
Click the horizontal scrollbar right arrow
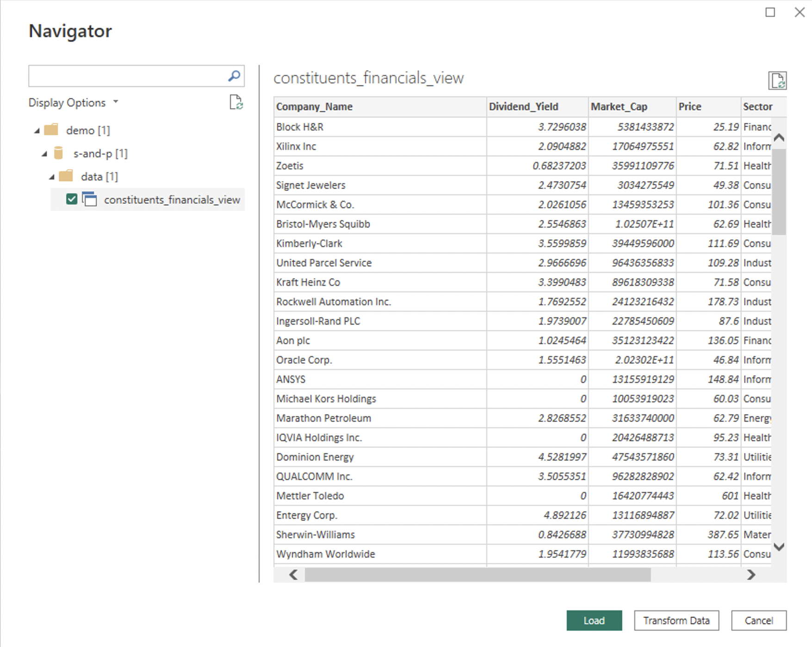751,574
